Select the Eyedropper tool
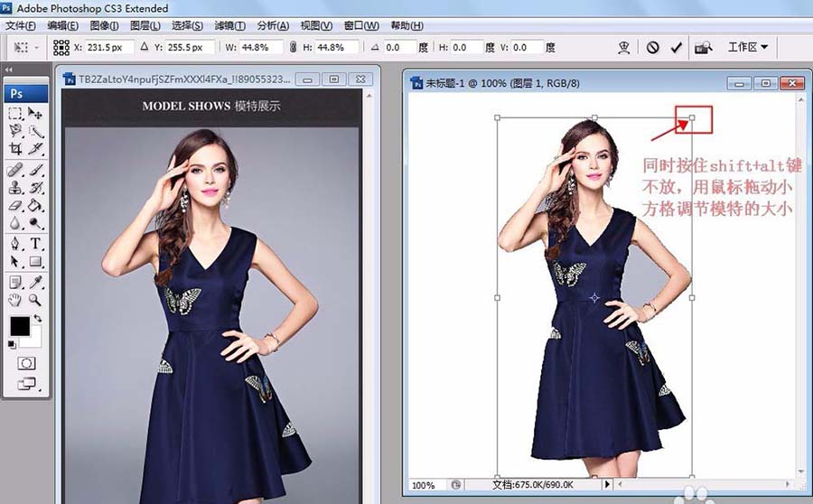This screenshot has height=504, width=813. 36,282
